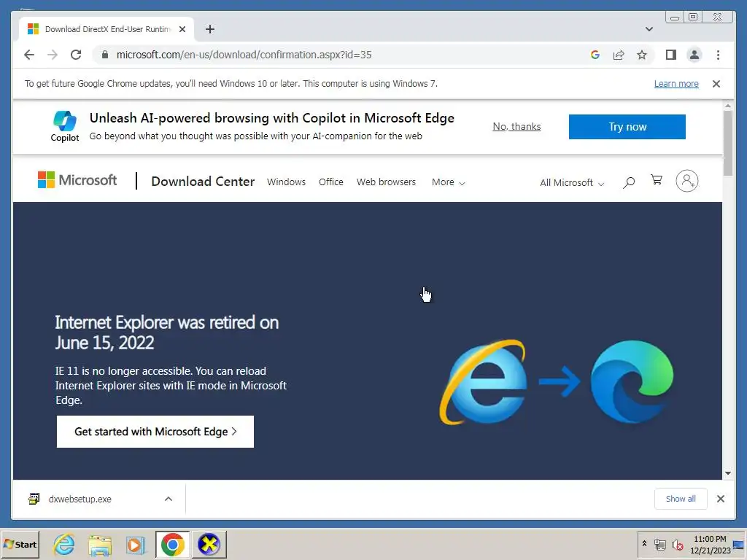Viewport: 747px width, 560px height.
Task: Dismiss the Chrome update notification bar
Action: pos(716,84)
